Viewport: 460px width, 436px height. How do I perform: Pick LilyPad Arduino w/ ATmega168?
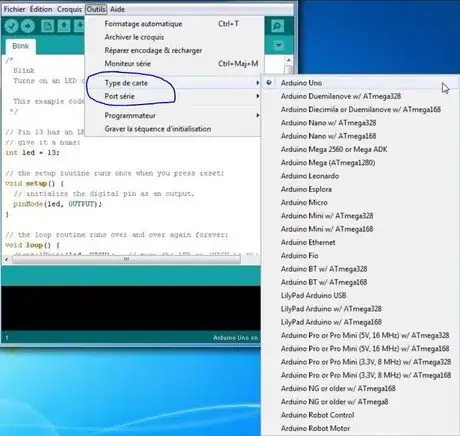pos(360,322)
